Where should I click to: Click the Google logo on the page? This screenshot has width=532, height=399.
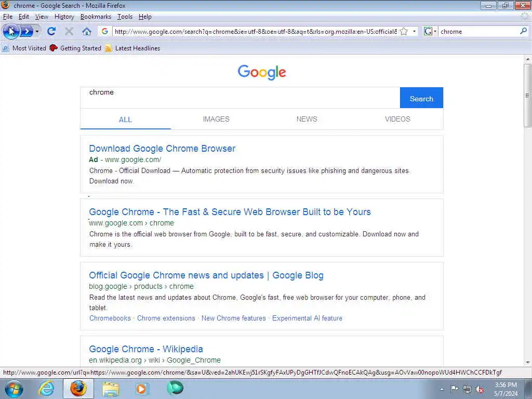(x=262, y=72)
